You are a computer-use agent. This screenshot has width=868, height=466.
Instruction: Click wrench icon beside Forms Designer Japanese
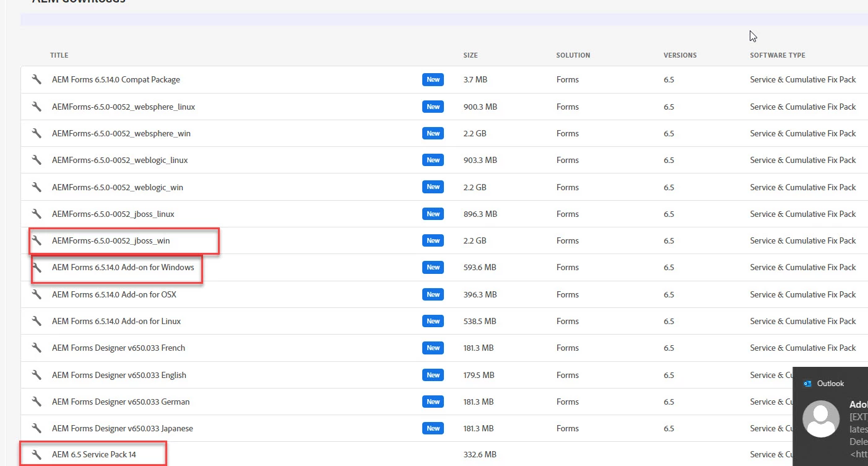pyautogui.click(x=37, y=428)
